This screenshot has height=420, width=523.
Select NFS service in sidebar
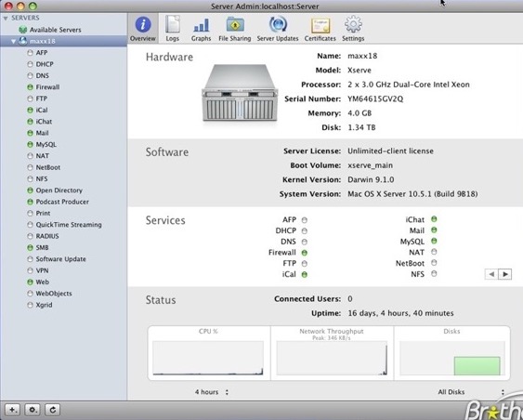pos(42,178)
